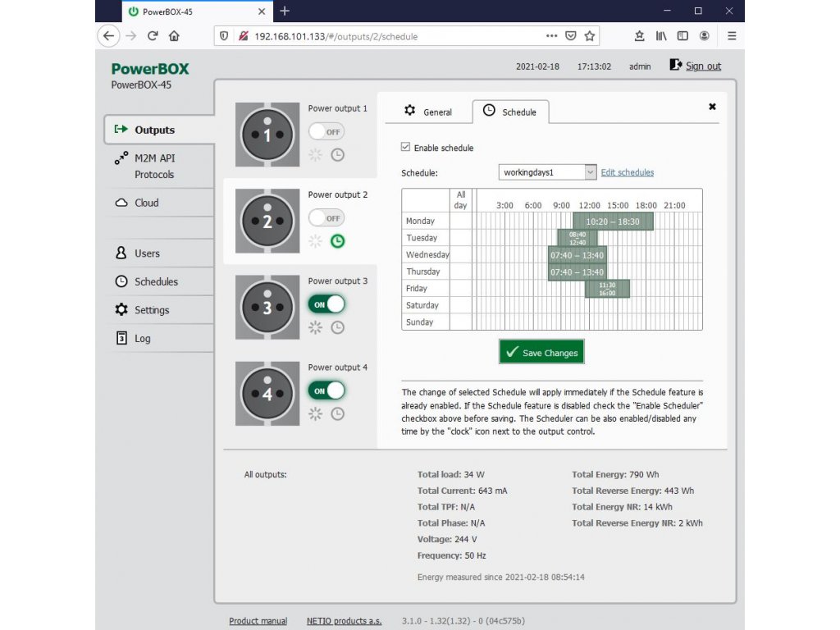Click the restart icon under Power output 4

point(315,413)
